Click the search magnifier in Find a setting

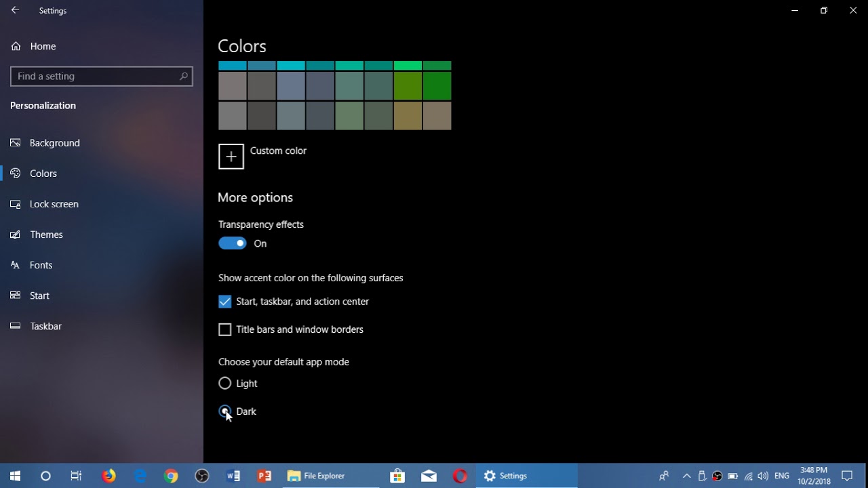[x=183, y=77]
